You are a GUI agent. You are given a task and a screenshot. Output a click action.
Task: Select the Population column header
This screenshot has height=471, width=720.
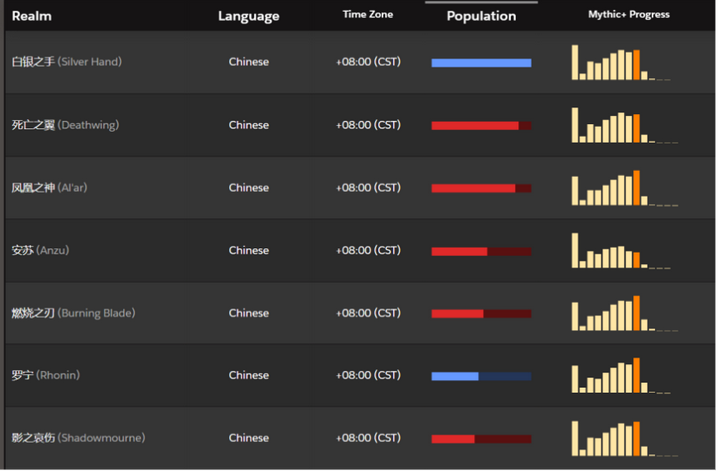tap(481, 16)
